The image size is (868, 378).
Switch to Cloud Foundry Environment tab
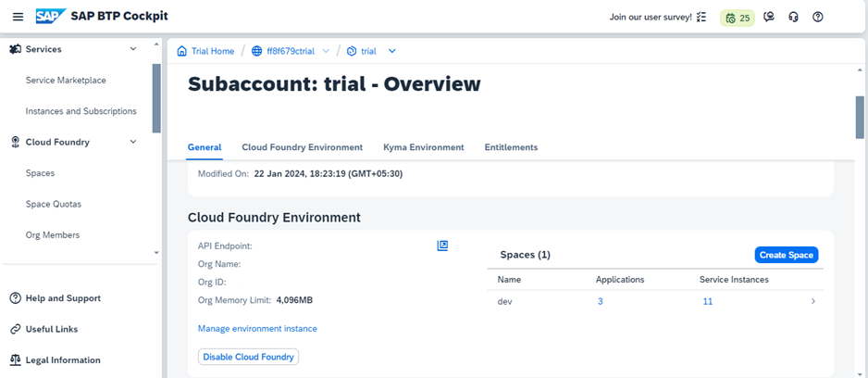pyautogui.click(x=303, y=147)
